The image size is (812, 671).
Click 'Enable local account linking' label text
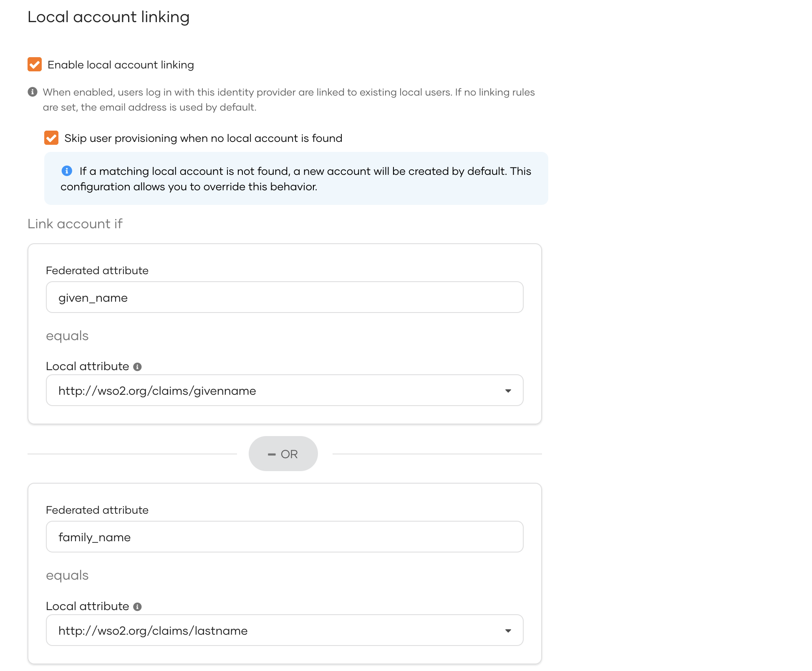click(x=121, y=65)
